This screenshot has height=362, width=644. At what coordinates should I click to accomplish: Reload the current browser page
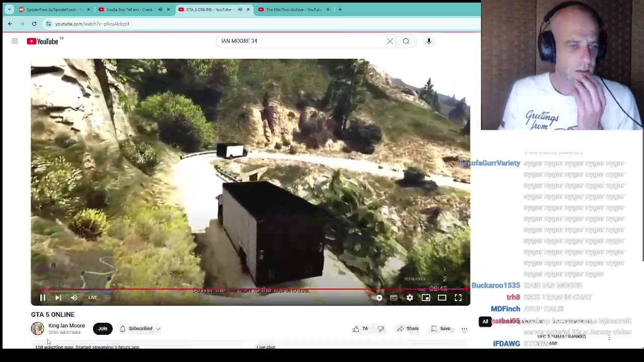(x=34, y=24)
